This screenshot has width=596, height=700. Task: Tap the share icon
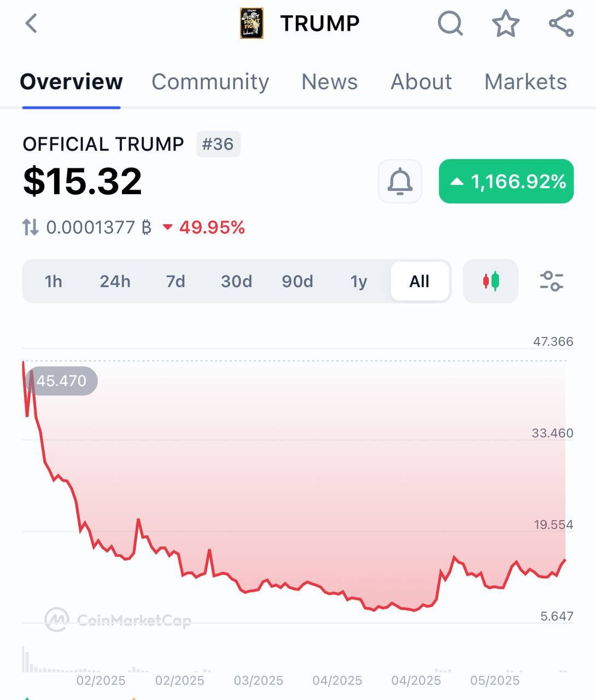click(x=562, y=24)
